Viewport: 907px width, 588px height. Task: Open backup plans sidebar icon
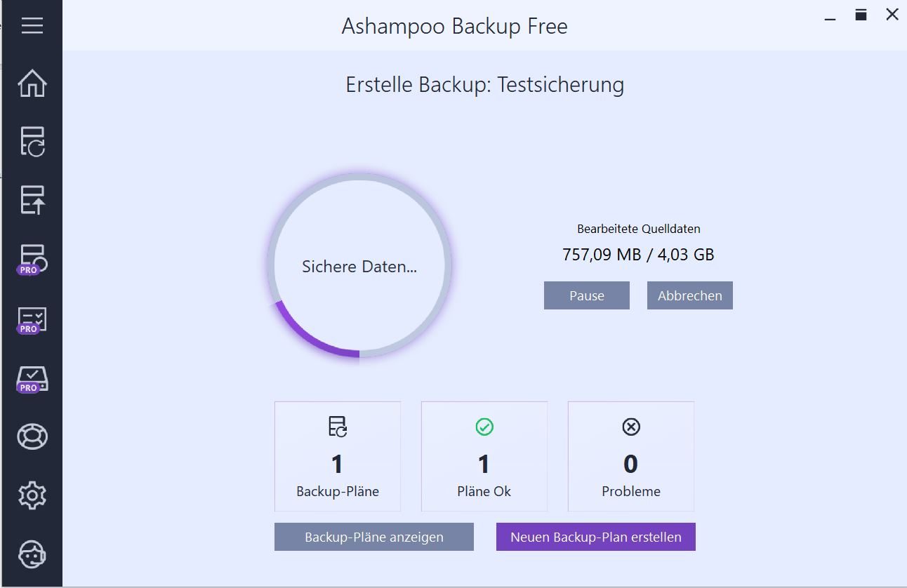32,141
